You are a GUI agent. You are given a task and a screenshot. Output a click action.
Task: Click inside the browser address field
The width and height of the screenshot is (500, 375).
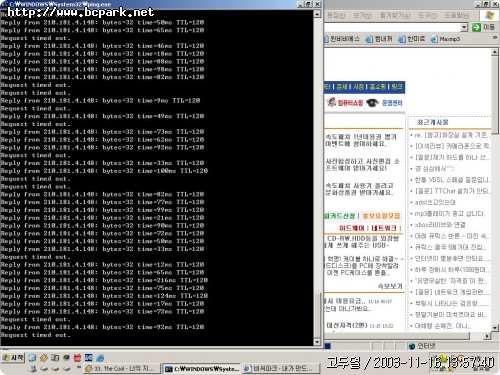[392, 27]
